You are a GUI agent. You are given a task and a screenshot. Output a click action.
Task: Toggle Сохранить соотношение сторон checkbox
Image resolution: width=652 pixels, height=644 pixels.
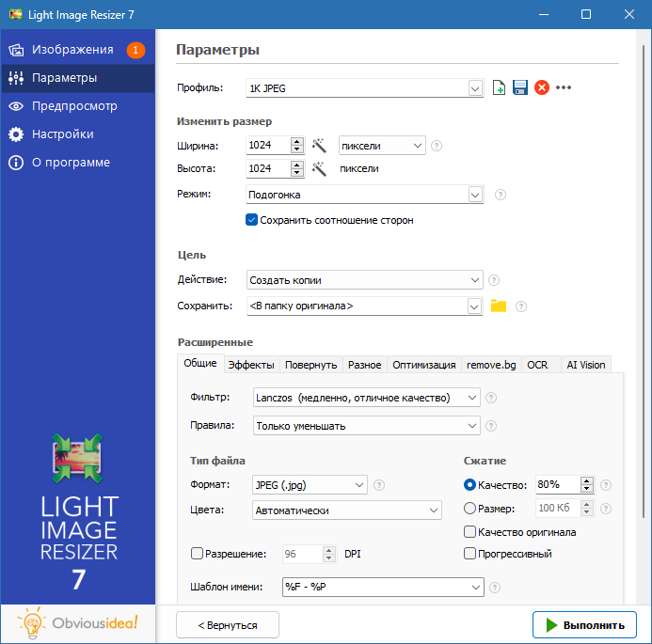coord(251,220)
